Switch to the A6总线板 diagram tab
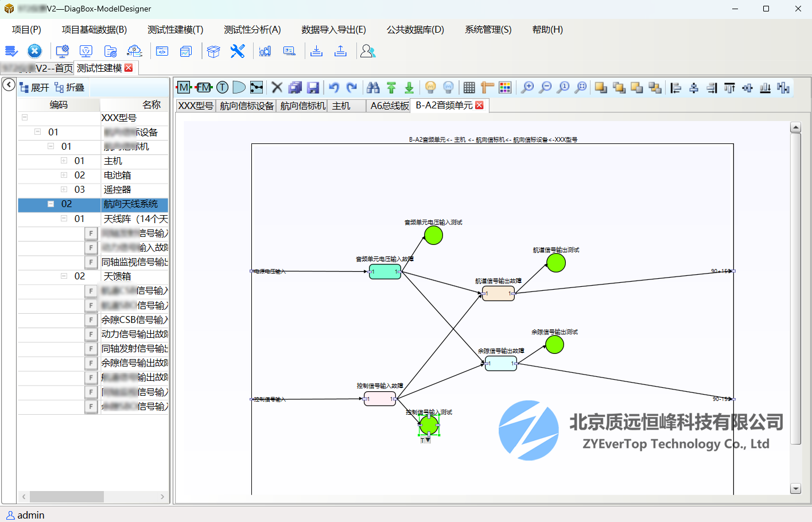This screenshot has height=522, width=812. [389, 106]
